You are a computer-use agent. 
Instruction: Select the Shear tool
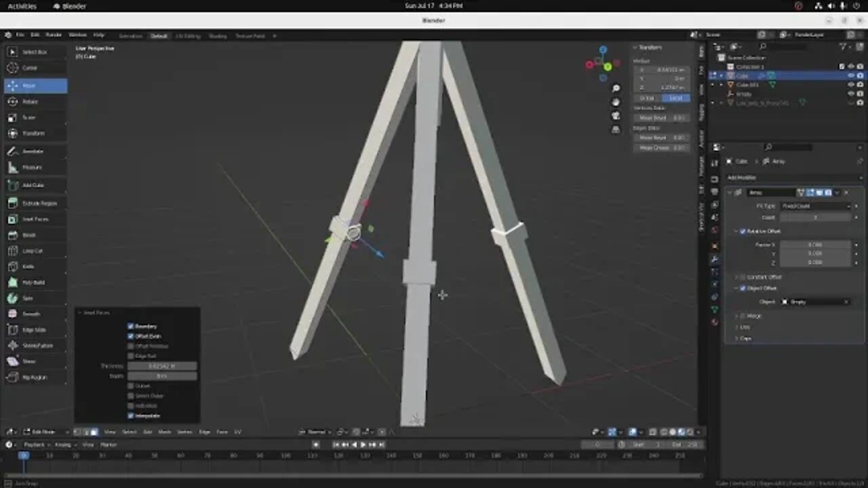35,361
